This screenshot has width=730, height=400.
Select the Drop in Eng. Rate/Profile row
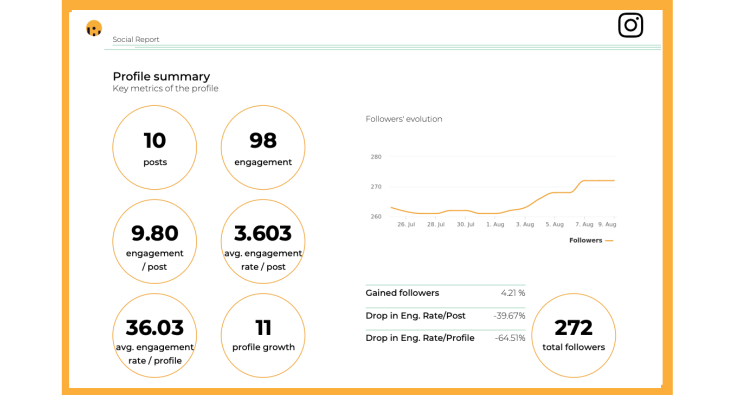point(445,338)
